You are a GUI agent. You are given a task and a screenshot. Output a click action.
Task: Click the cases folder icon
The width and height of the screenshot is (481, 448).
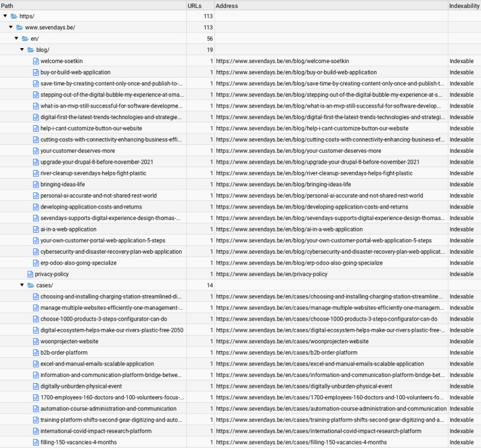(x=31, y=285)
